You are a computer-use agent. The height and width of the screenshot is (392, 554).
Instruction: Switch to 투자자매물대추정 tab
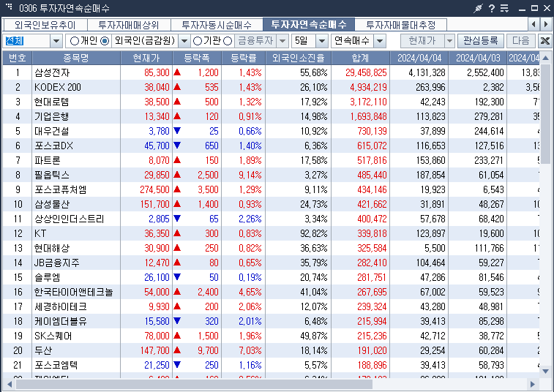point(400,25)
